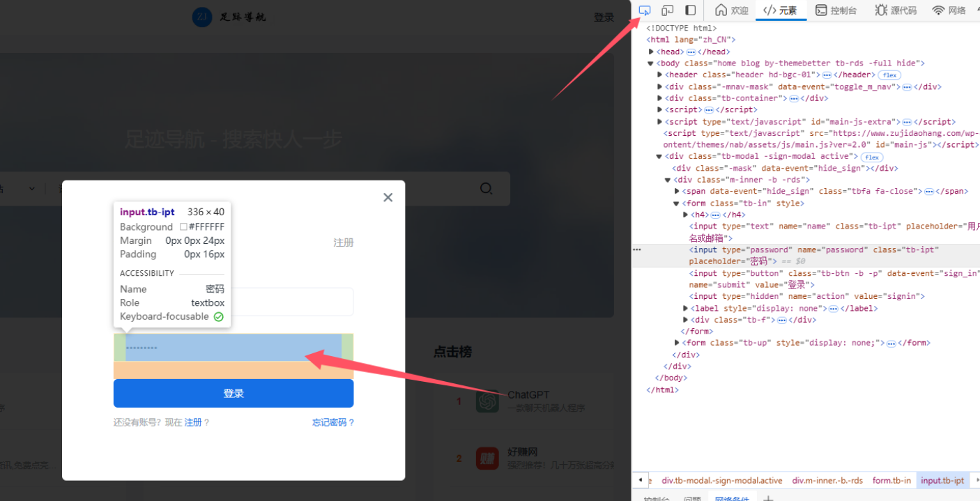This screenshot has width=980, height=501.
Task: Open the ChatGPT entry in 点击榜
Action: point(528,396)
